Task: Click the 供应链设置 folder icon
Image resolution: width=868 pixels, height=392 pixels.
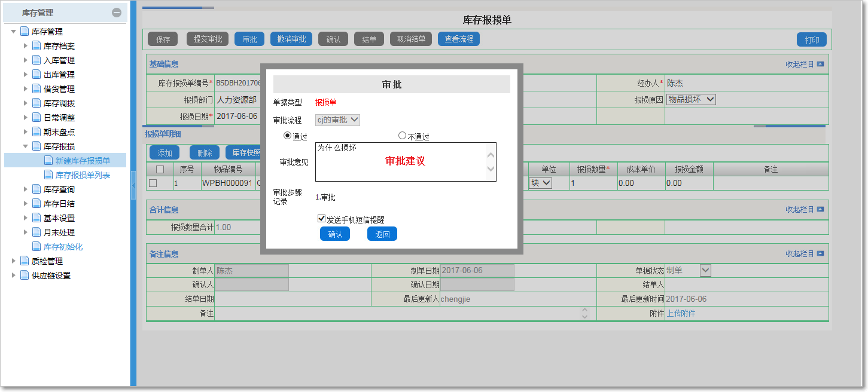Action: point(25,275)
